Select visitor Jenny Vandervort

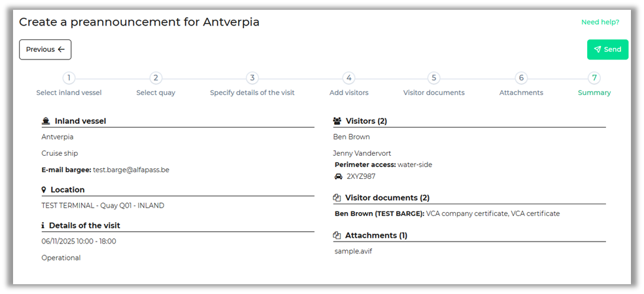click(362, 153)
